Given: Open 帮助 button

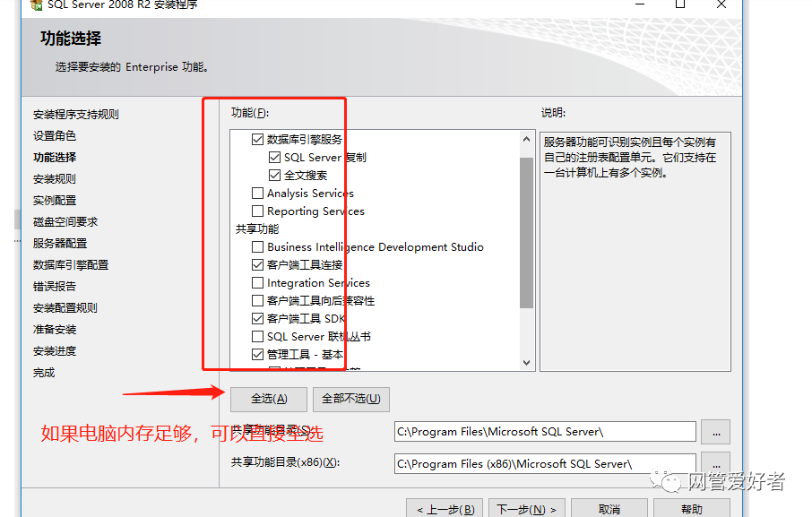Looking at the screenshot, I should 692,509.
